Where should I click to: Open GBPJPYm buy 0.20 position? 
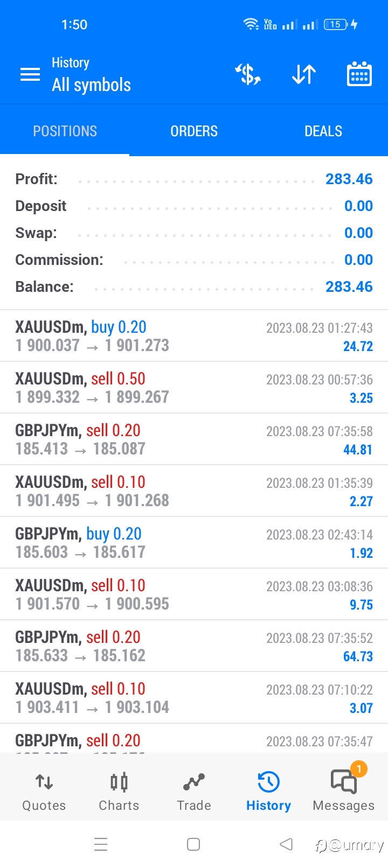pyautogui.click(x=194, y=542)
